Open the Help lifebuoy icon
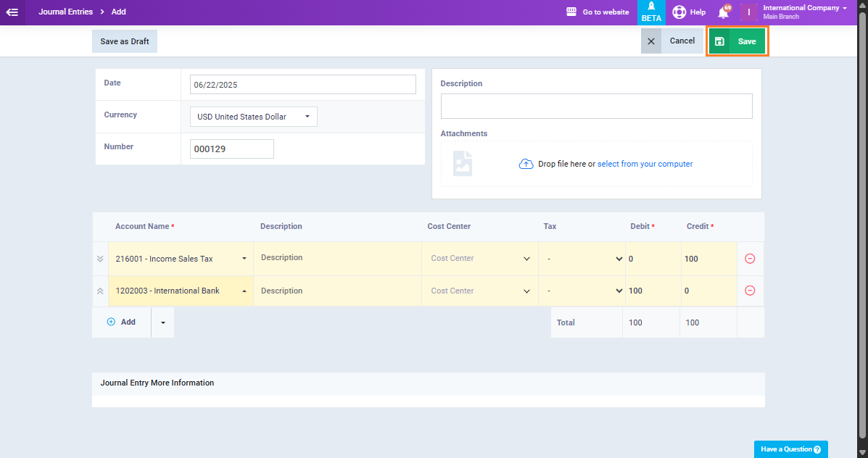This screenshot has width=868, height=458. [679, 12]
